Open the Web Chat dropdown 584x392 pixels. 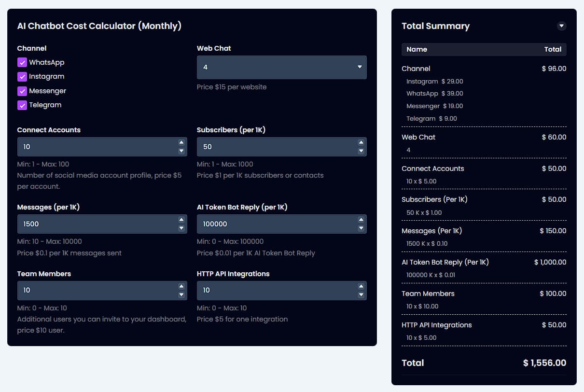coord(282,67)
